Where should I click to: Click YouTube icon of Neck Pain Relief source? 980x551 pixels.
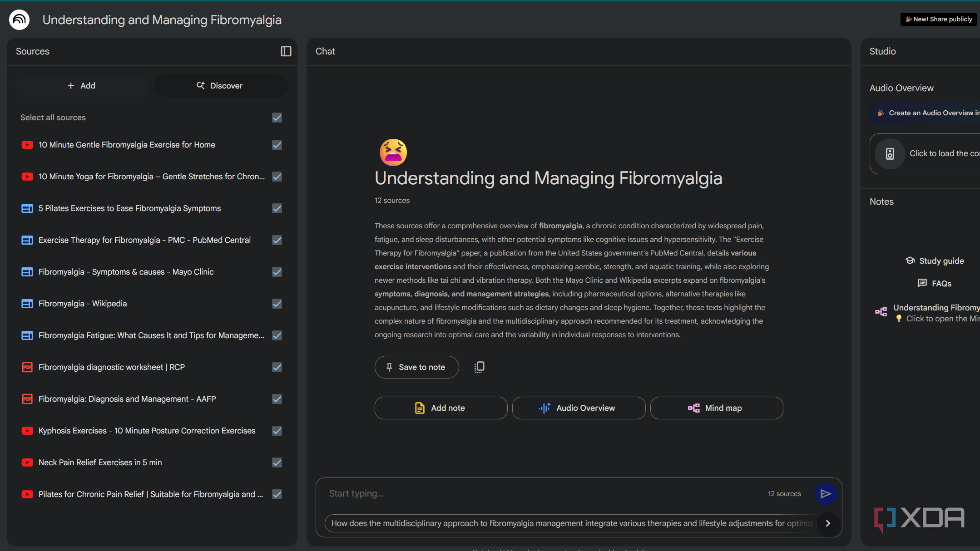tap(27, 462)
